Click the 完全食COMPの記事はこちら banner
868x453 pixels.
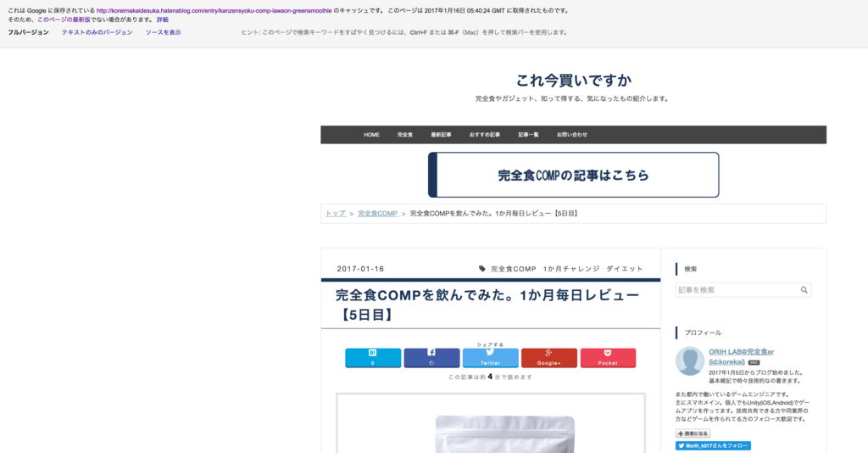coord(574,175)
